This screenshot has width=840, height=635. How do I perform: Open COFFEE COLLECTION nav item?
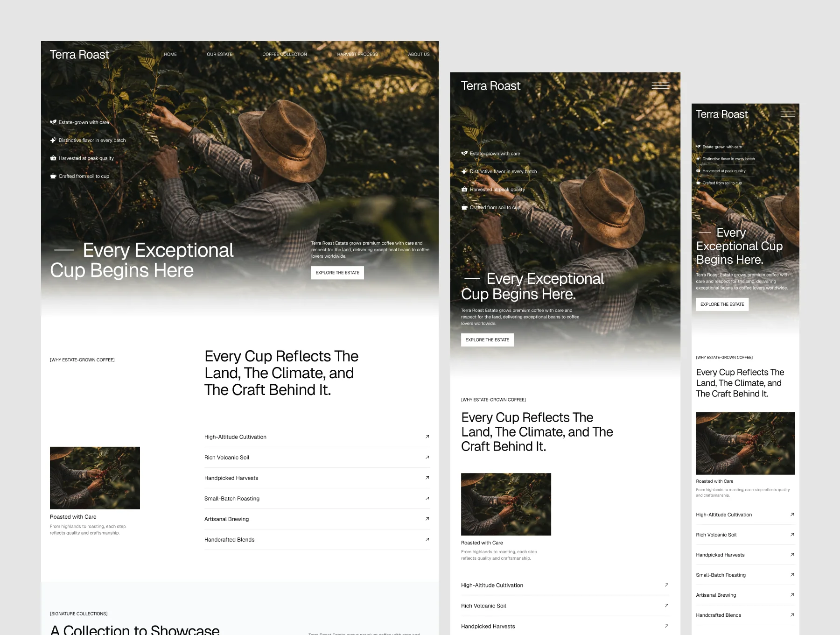285,54
